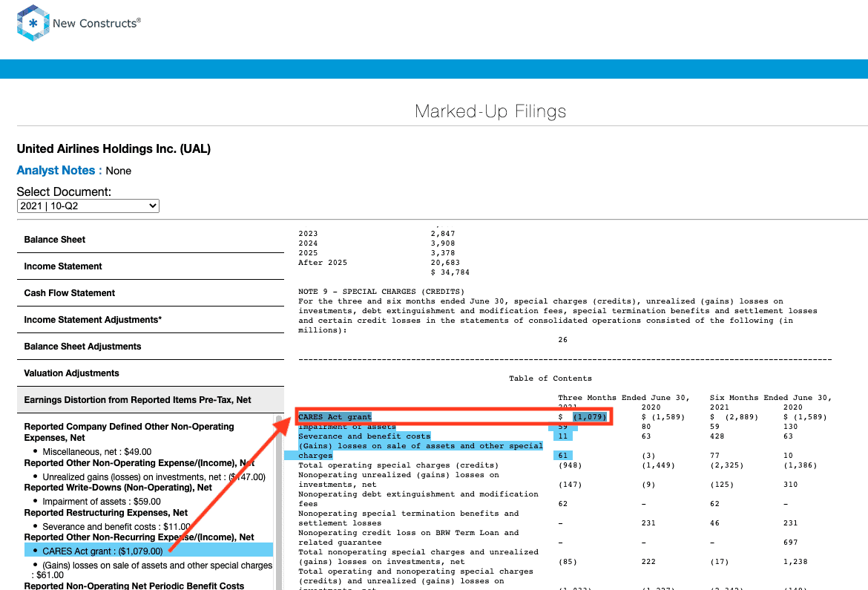Open the Select Document dropdown
The height and width of the screenshot is (590, 868).
[88, 206]
